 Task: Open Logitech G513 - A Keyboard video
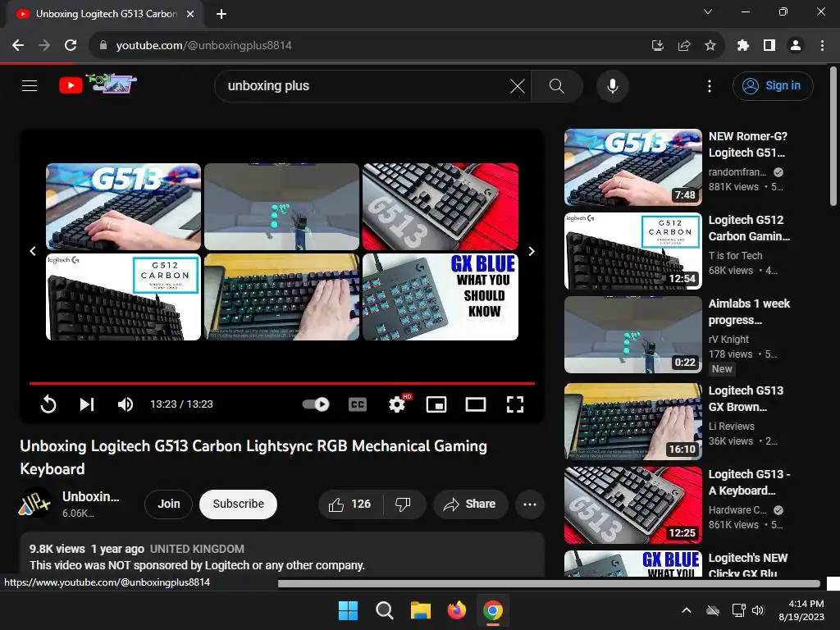tap(749, 482)
